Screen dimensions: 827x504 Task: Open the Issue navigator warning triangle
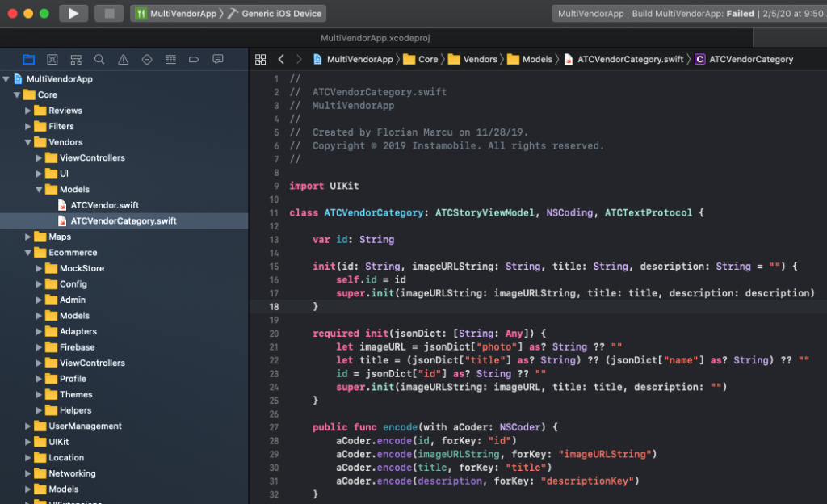point(124,60)
